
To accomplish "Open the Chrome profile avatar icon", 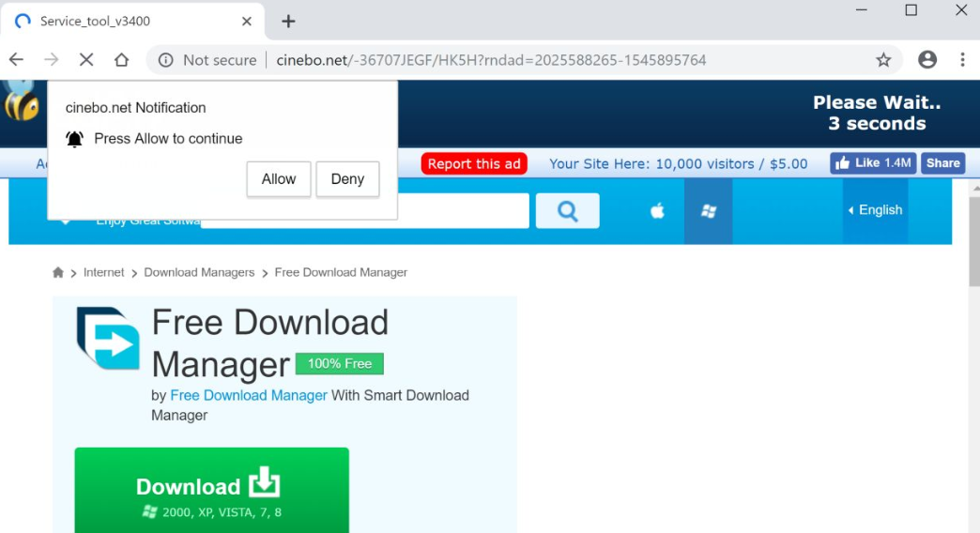I will point(927,60).
